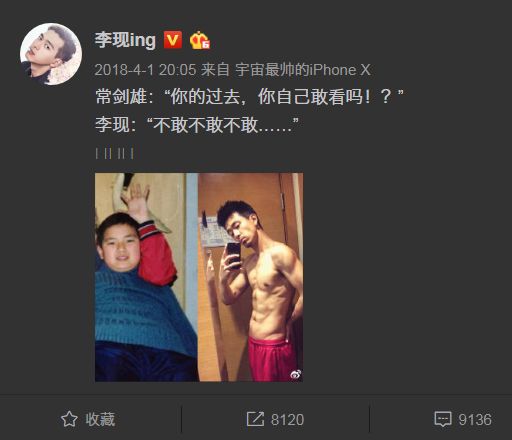Image resolution: width=512 pixels, height=440 pixels.
Task: Click the 9136 comment count
Action: (475, 420)
